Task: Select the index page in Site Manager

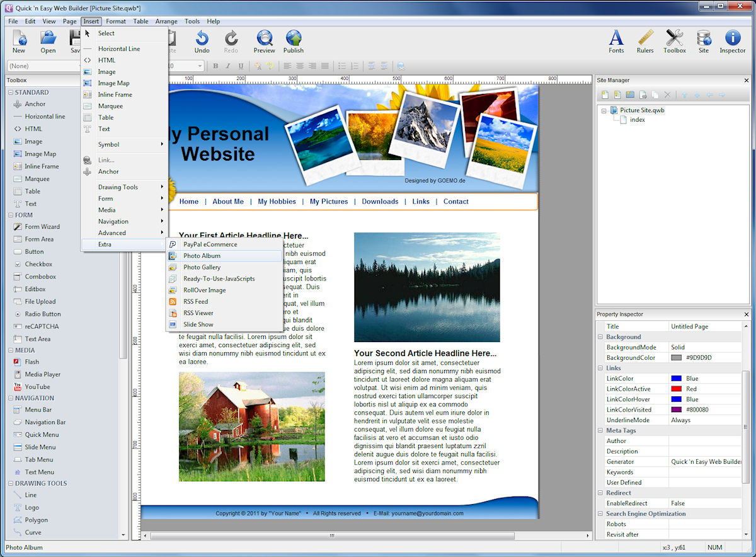Action: [x=637, y=120]
